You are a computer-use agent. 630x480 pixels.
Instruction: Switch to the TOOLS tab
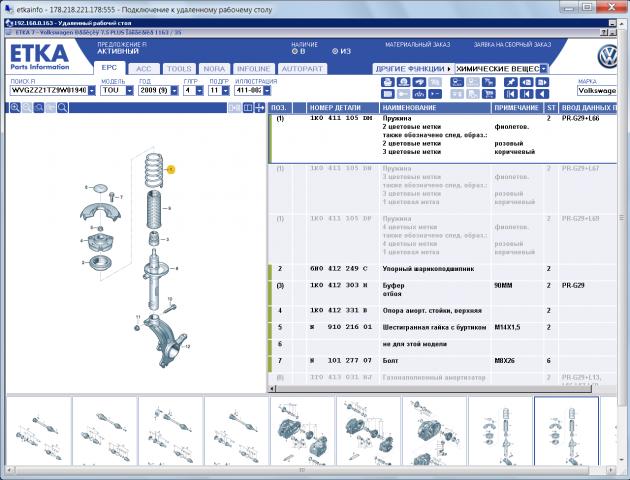[x=179, y=69]
